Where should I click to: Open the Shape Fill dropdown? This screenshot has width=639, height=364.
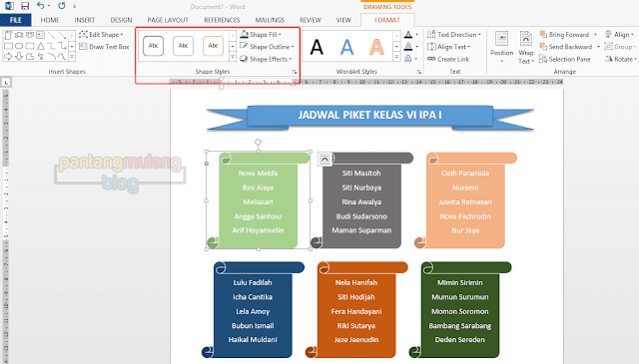point(261,35)
